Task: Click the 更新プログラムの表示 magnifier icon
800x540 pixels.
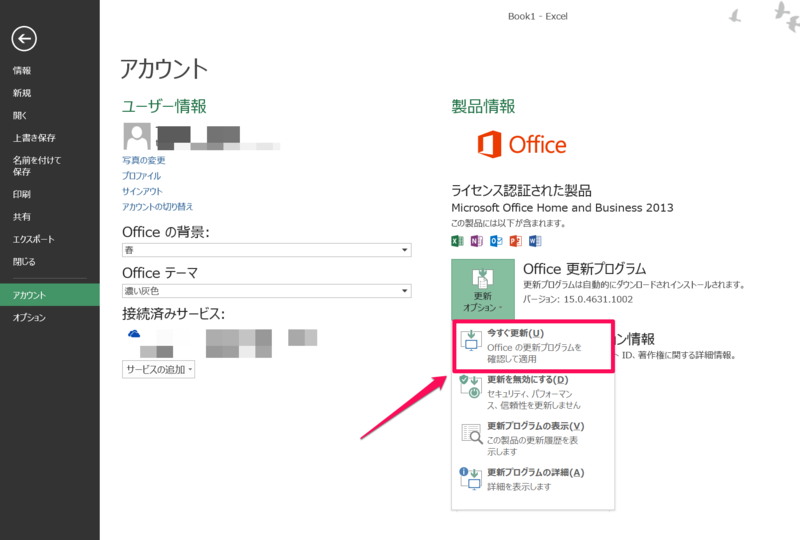Action: [x=471, y=433]
